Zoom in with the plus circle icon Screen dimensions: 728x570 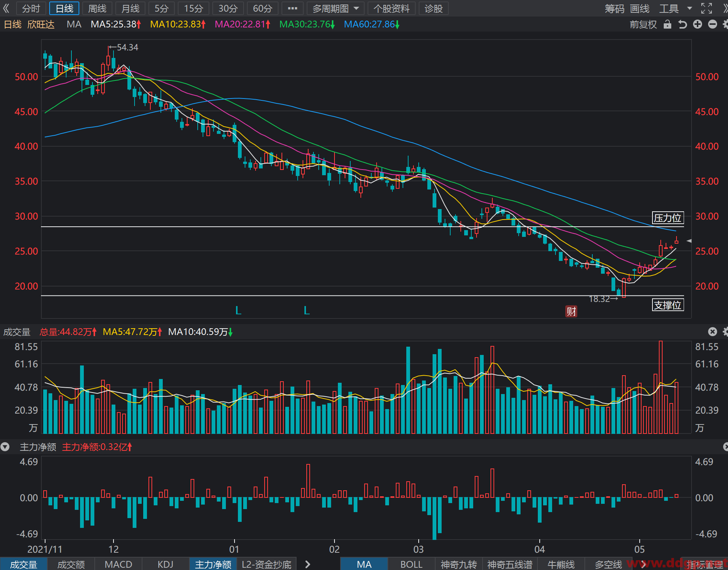click(x=698, y=24)
